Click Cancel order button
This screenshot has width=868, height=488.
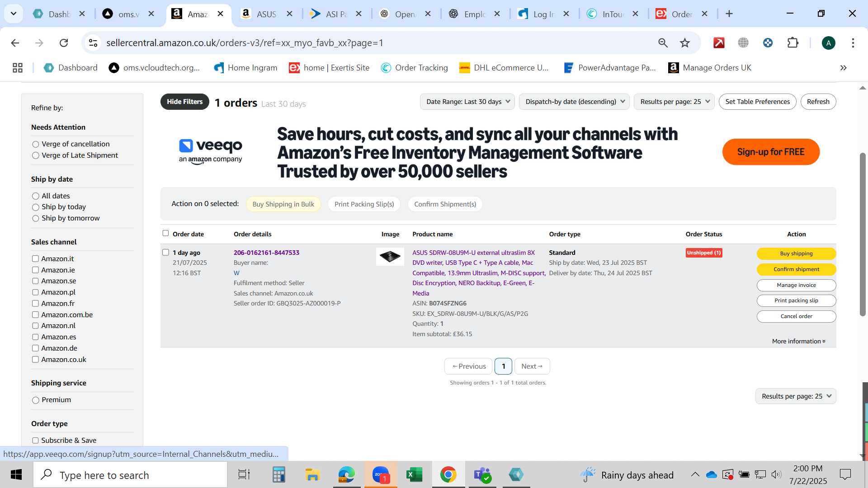[796, 316]
